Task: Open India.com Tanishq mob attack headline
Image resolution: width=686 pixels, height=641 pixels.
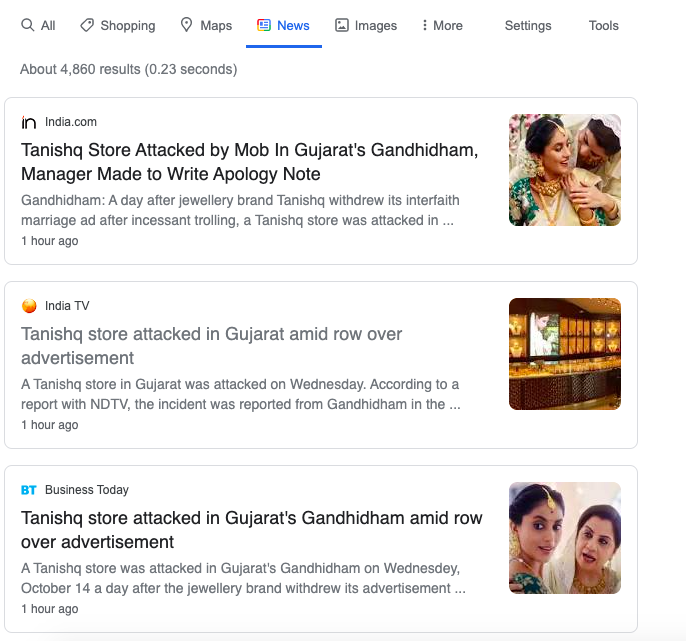Action: tap(249, 162)
